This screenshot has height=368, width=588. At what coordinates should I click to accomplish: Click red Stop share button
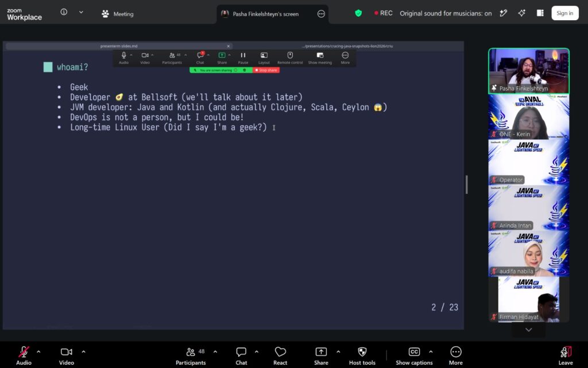pyautogui.click(x=266, y=70)
